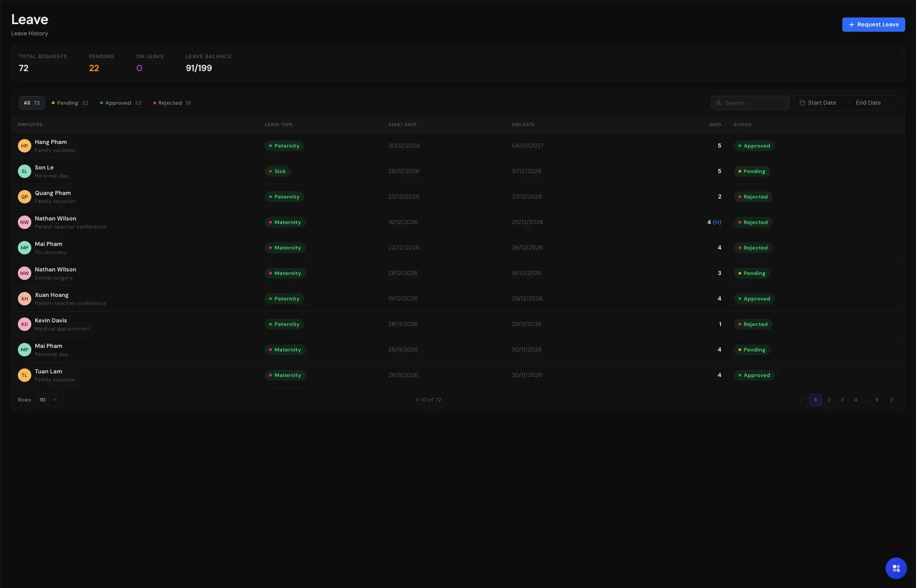Click Hang Pham's HP avatar
The height and width of the screenshot is (588, 916).
[x=25, y=146]
